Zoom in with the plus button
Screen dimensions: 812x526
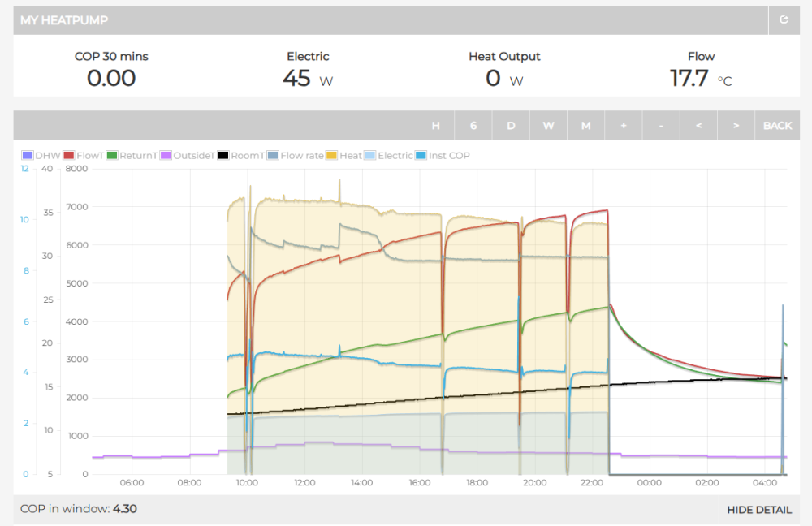[624, 126]
